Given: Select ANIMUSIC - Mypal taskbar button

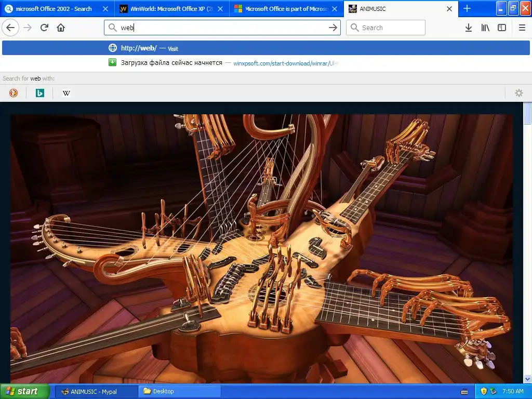Looking at the screenshot, I should point(96,392).
